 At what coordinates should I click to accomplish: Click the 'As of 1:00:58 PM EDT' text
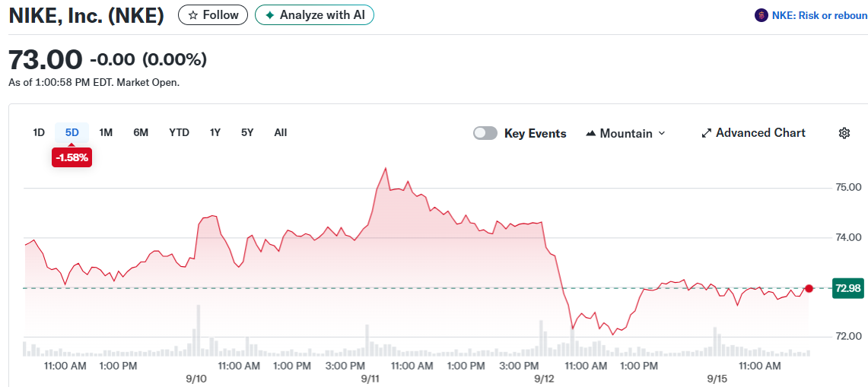94,83
